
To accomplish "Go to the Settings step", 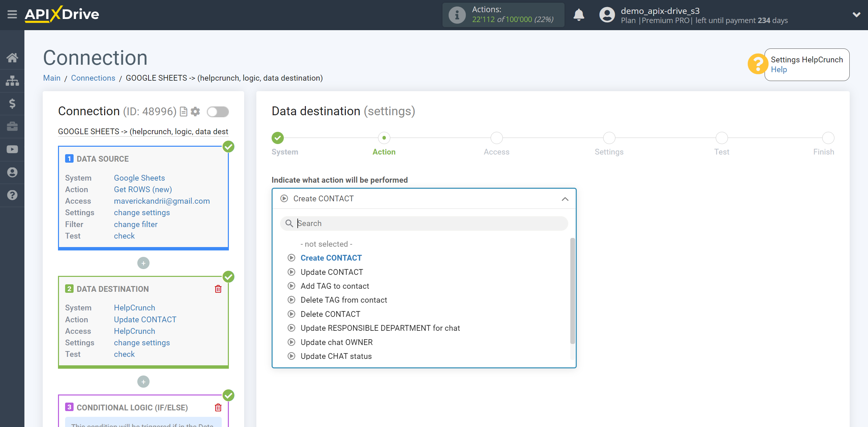I will [x=609, y=138].
